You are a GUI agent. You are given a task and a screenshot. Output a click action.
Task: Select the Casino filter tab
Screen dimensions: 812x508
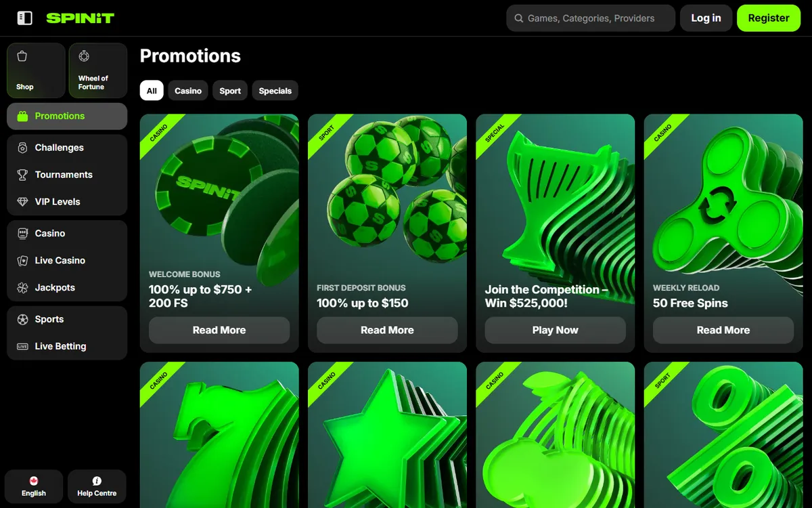click(x=188, y=91)
